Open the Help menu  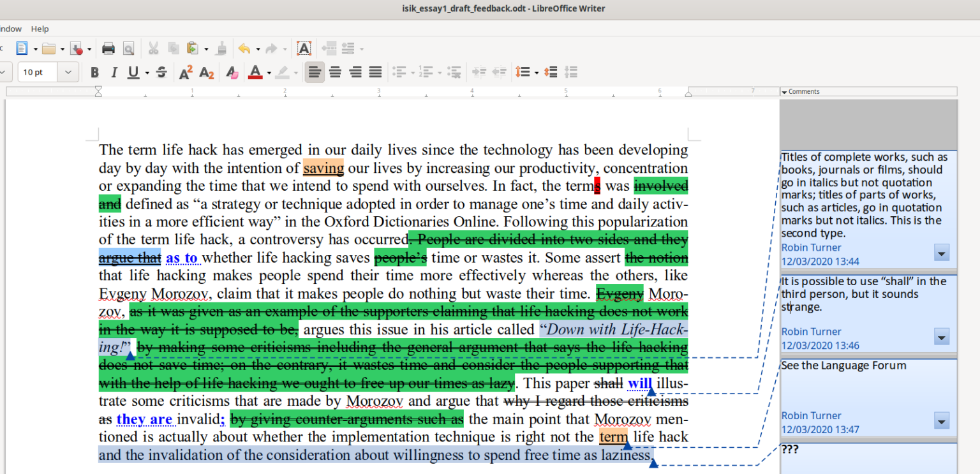[40, 29]
